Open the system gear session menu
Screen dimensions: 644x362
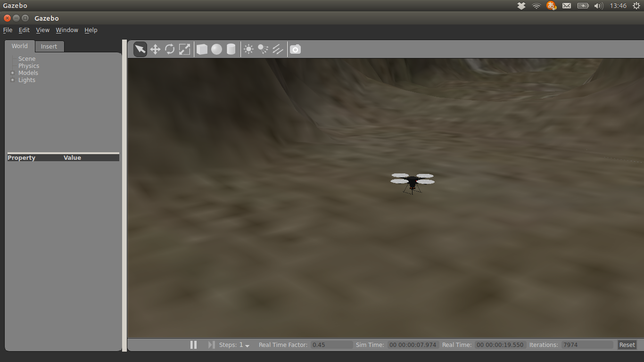click(x=636, y=6)
